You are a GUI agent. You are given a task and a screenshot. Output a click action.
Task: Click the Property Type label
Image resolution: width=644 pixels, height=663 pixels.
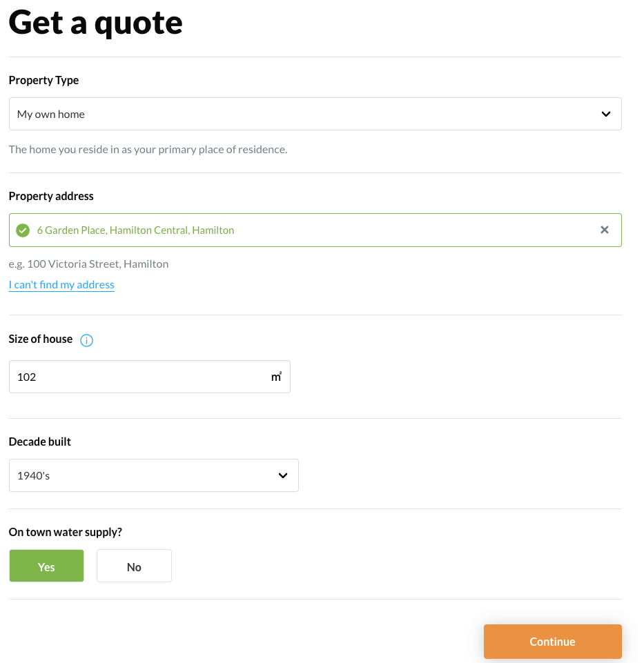pyautogui.click(x=43, y=80)
